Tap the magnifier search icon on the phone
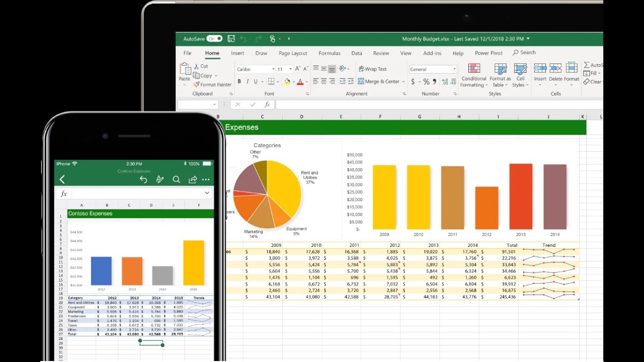This screenshot has width=644, height=362. (x=176, y=179)
